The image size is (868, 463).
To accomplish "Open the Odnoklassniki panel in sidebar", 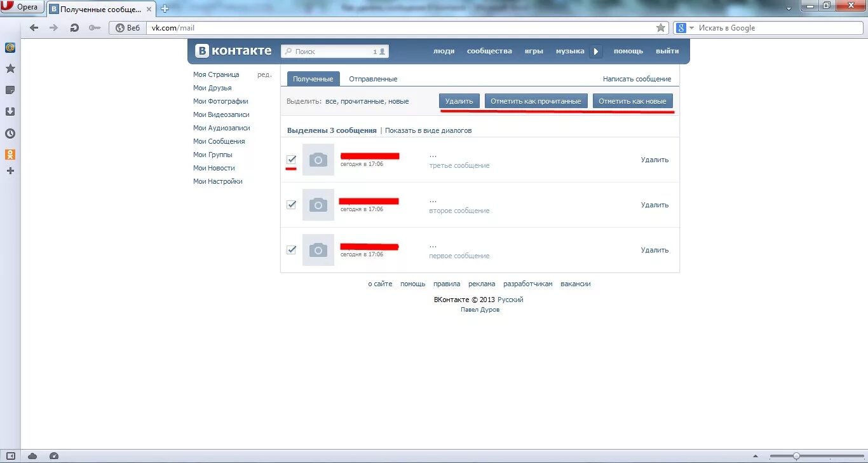I will pos(10,155).
